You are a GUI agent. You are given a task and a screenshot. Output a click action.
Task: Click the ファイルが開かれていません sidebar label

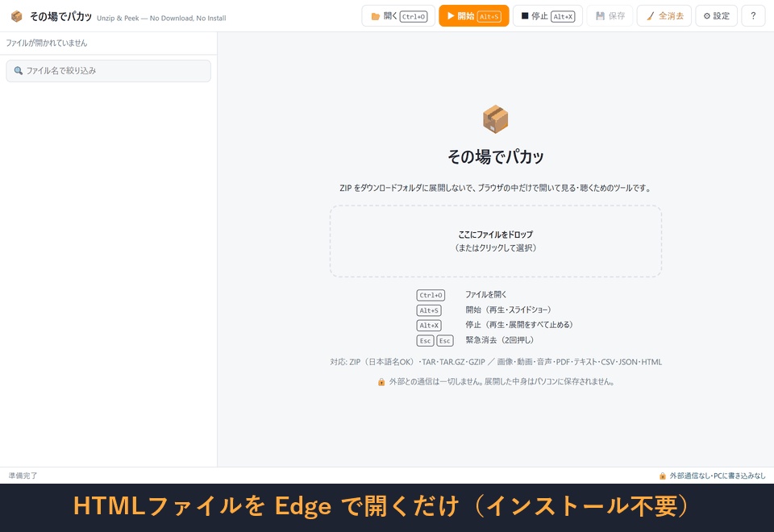pyautogui.click(x=47, y=43)
